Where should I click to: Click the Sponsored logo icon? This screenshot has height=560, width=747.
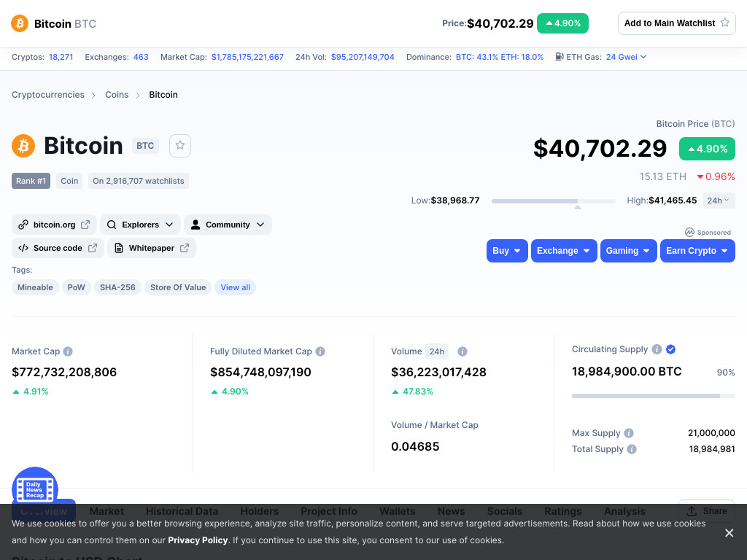point(689,233)
